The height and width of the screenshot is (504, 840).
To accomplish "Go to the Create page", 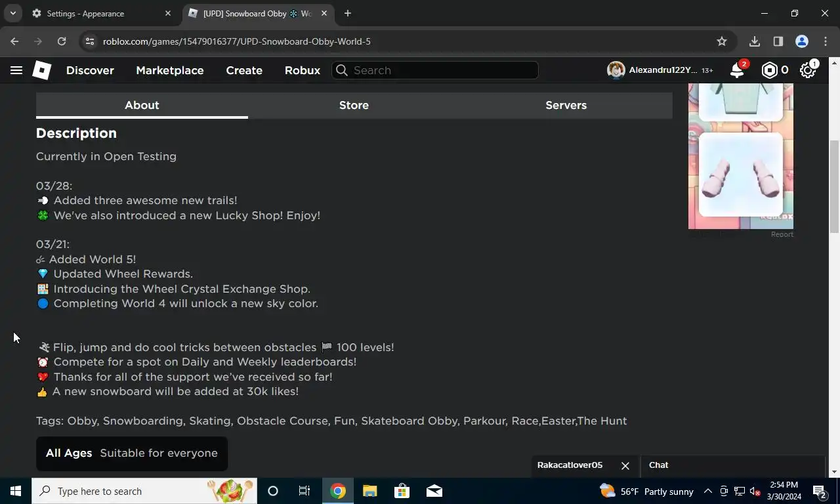I will coord(244,70).
